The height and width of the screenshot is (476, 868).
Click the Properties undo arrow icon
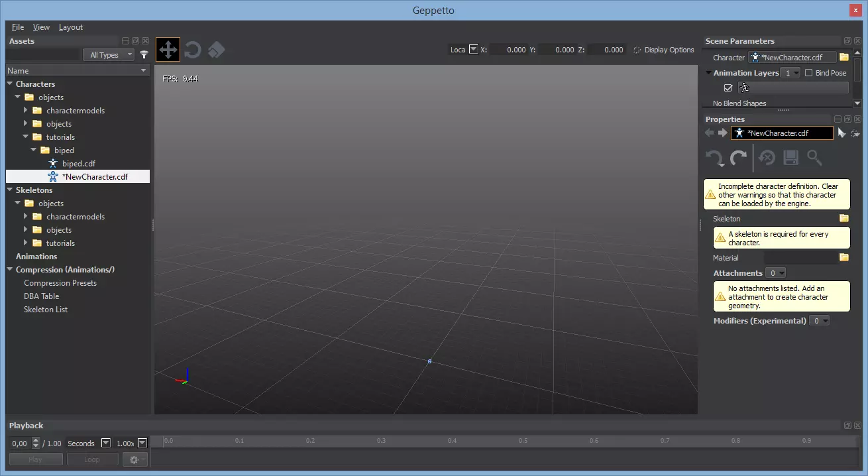coord(714,158)
